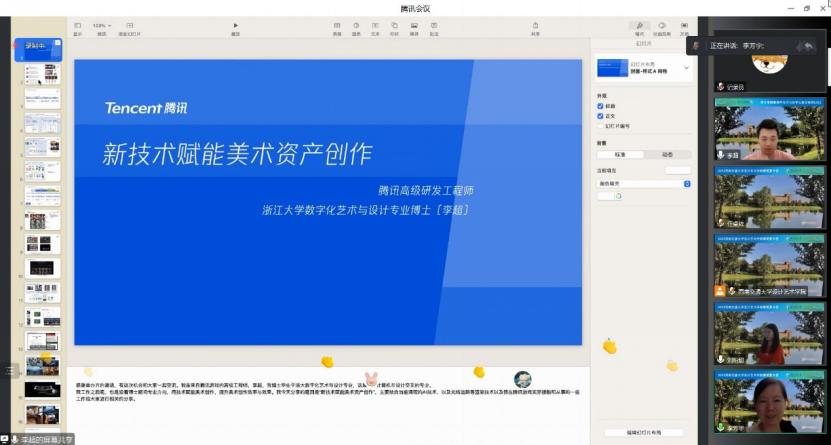Select slide 10 dark thumbnail in navigator
Image resolution: width=831 pixels, height=445 pixels.
pos(42,269)
